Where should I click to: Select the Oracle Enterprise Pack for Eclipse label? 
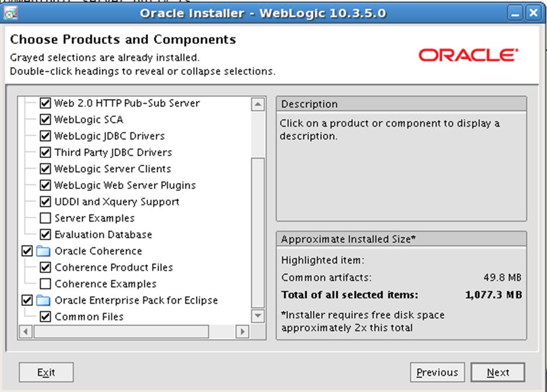click(136, 300)
